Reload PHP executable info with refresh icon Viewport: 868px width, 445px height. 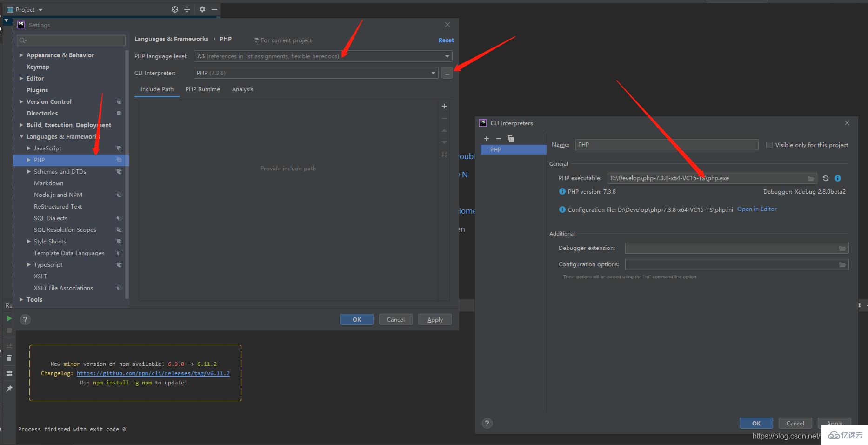[826, 178]
